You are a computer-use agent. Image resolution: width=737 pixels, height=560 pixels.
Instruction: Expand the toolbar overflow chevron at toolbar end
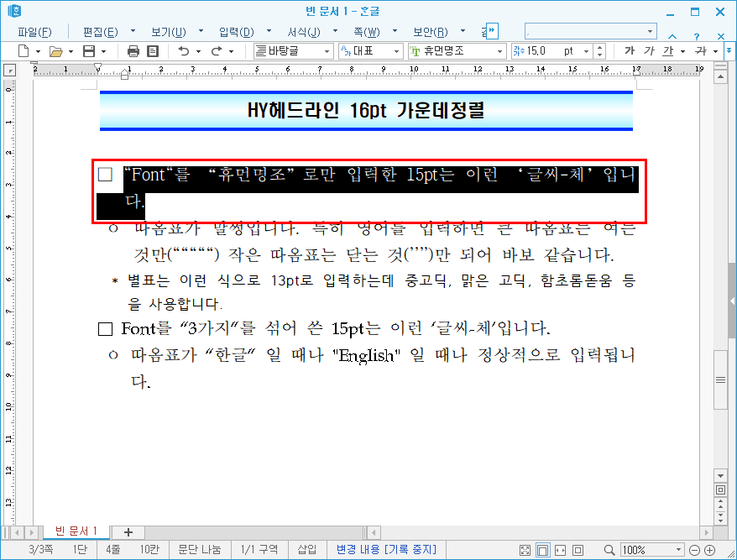tap(729, 50)
